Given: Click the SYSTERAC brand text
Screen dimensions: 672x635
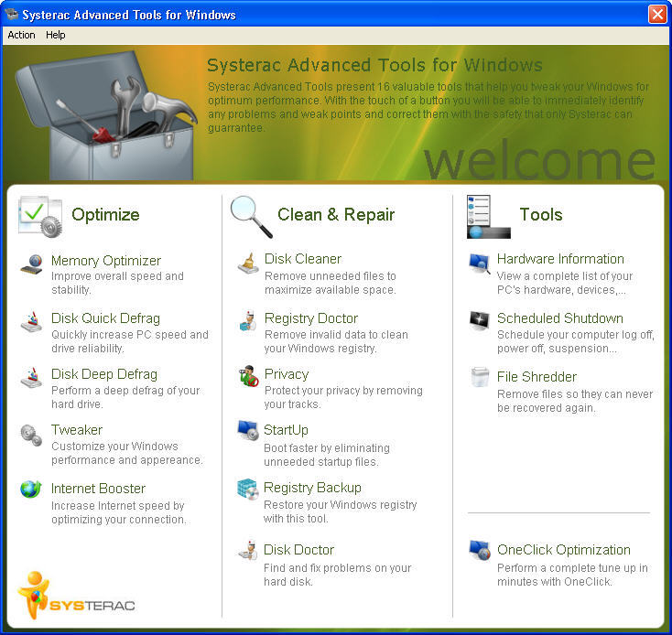Looking at the screenshot, I should (x=92, y=606).
